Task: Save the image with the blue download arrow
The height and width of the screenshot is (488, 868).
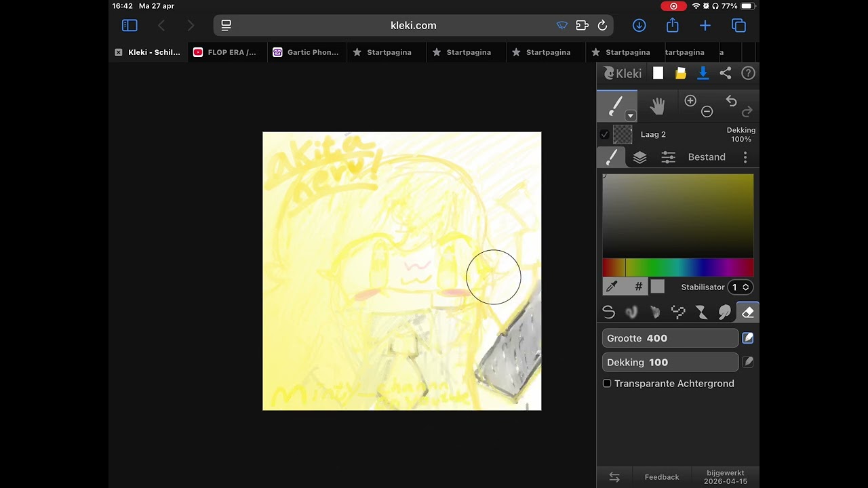Action: [703, 73]
